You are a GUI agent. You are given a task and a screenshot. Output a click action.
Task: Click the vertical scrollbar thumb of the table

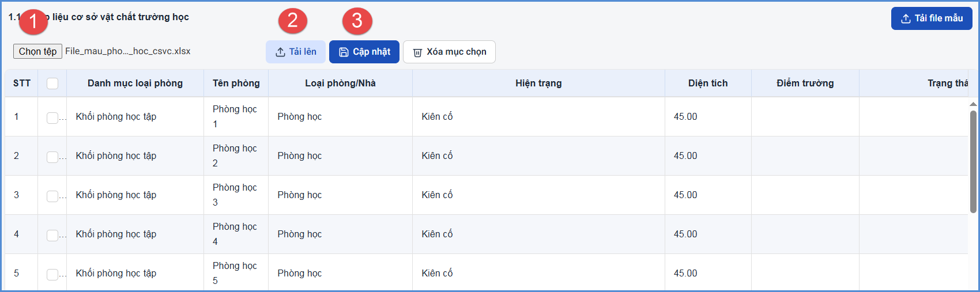tap(973, 161)
